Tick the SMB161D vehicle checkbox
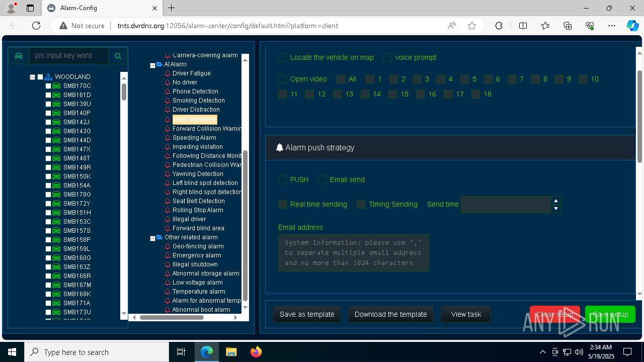This screenshot has height=362, width=644. click(49, 95)
